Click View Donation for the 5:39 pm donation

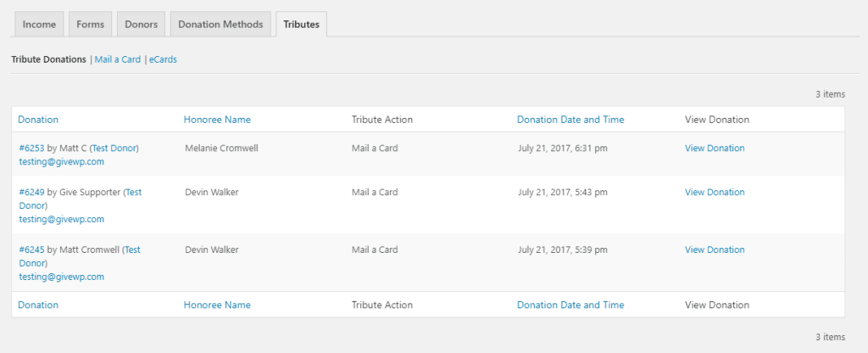(715, 249)
